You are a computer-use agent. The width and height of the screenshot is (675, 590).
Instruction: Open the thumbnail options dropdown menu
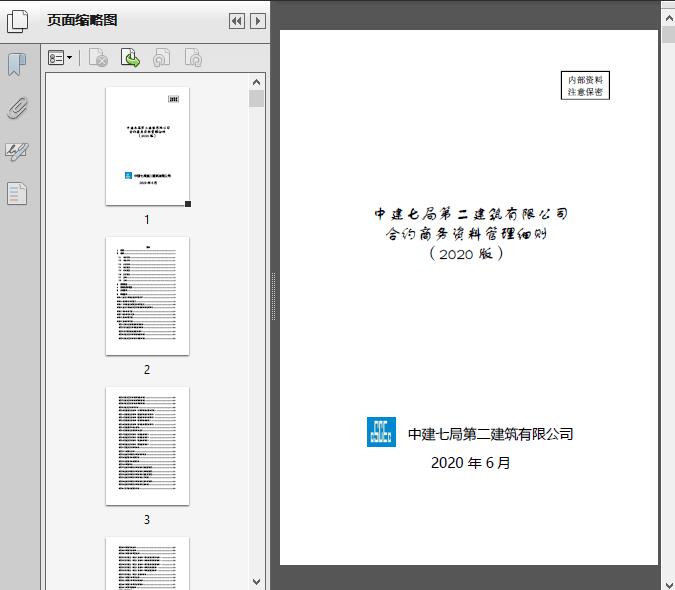(x=60, y=58)
